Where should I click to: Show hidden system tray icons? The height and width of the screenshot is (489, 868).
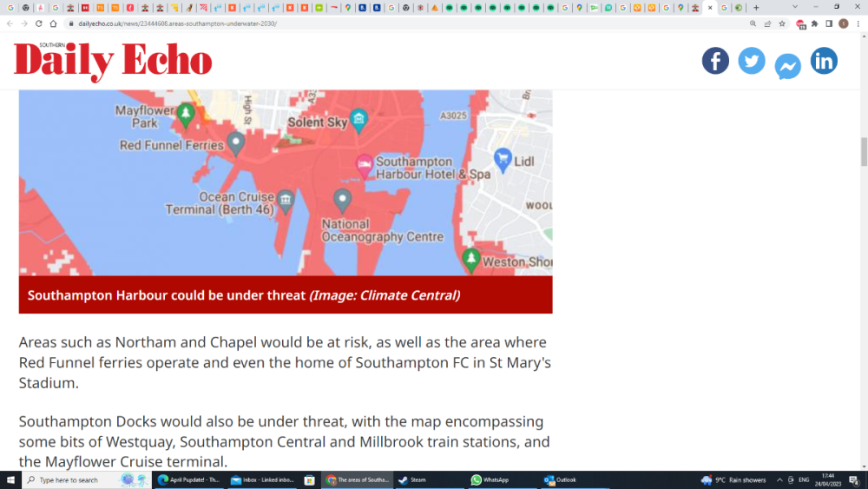click(779, 480)
